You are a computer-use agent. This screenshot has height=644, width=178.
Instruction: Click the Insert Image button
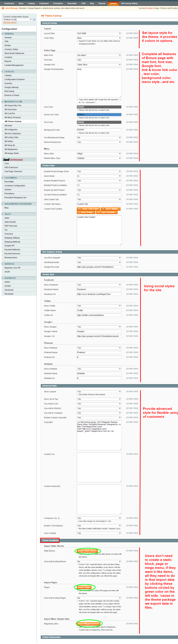pos(86,212)
